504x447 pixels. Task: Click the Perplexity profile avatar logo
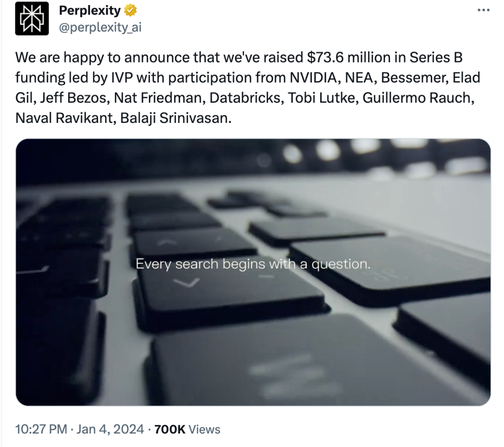(32, 19)
